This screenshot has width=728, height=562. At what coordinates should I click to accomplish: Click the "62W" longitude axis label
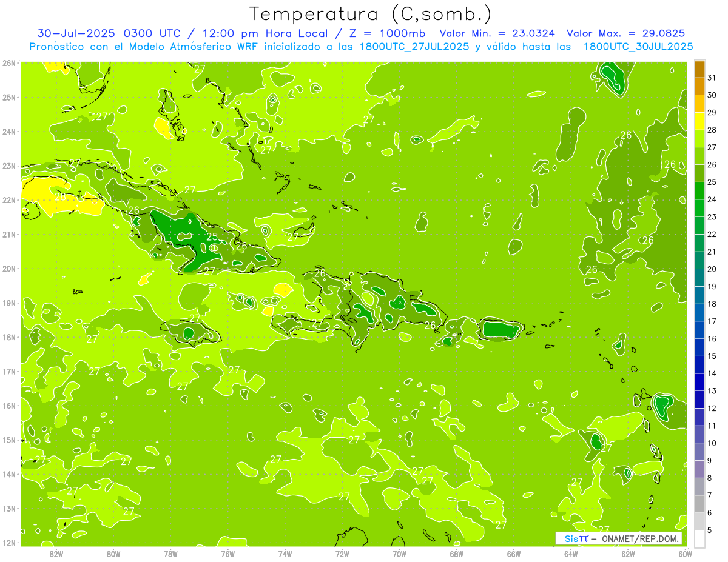[628, 554]
